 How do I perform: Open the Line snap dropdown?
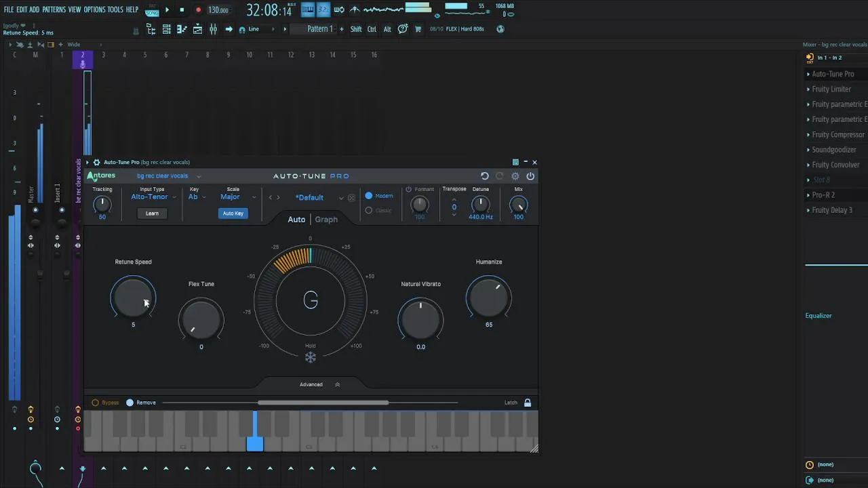pos(262,29)
